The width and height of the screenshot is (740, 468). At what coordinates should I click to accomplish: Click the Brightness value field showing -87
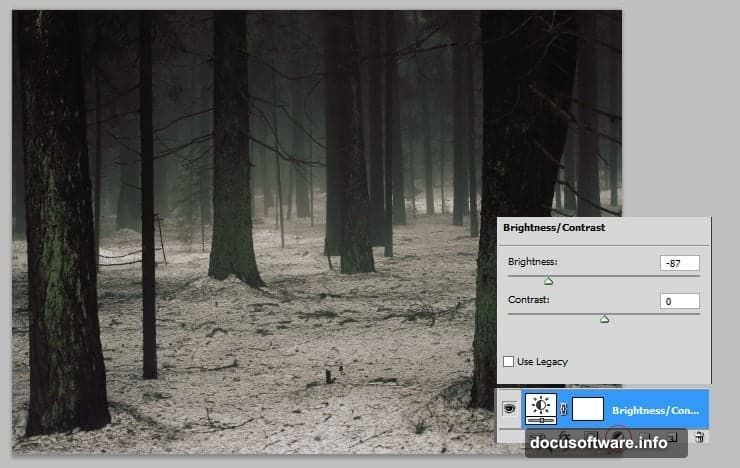point(680,263)
